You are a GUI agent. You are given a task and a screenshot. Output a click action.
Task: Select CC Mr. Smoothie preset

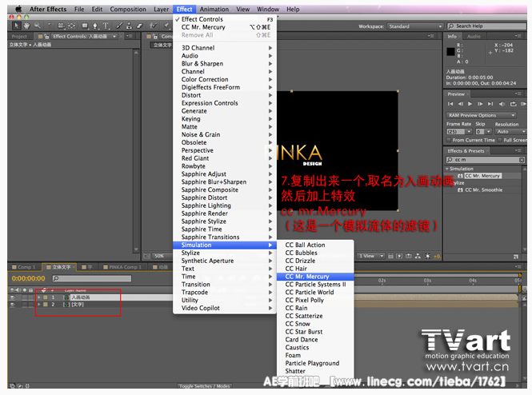483,190
